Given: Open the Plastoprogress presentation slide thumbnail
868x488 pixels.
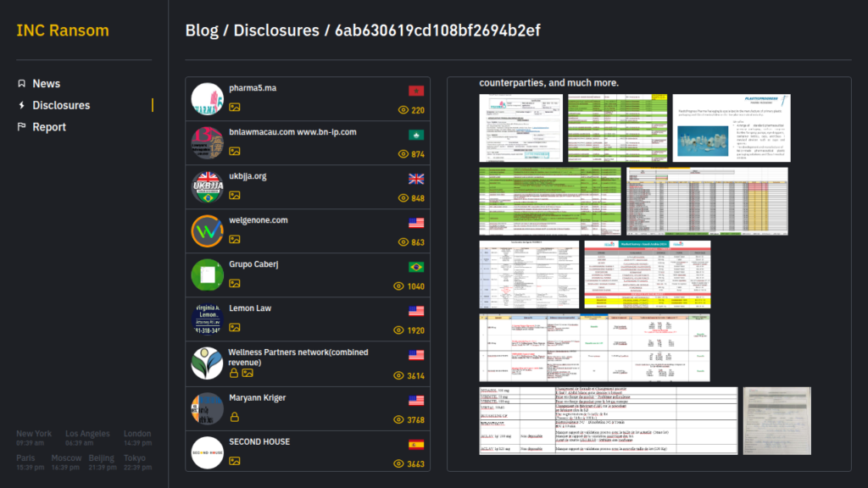Looking at the screenshot, I should (x=732, y=129).
